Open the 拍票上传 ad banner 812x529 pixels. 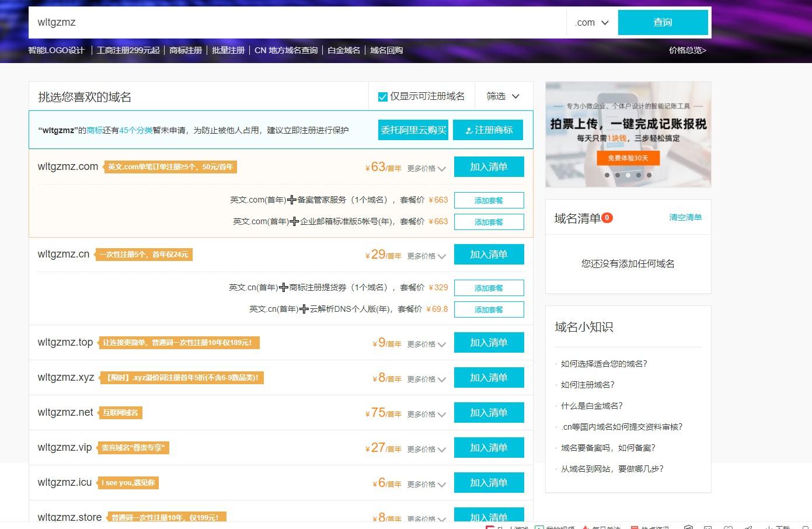628,134
